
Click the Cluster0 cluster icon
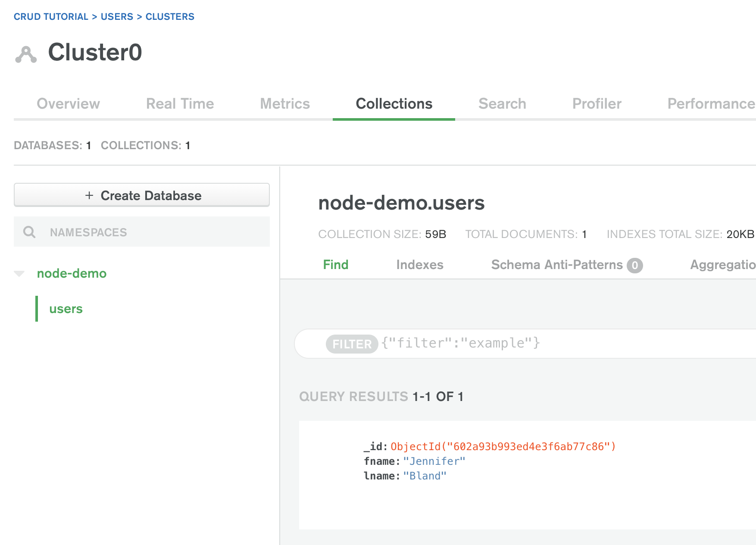(x=26, y=54)
